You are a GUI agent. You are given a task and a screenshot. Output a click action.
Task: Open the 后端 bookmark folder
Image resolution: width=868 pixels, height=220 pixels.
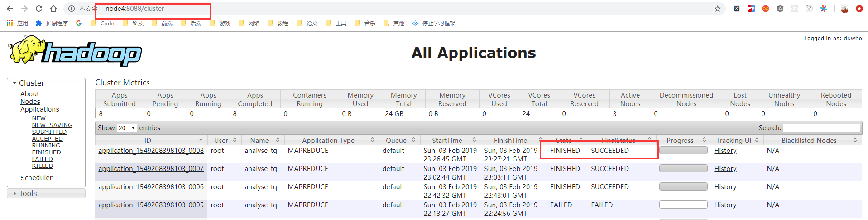pyautogui.click(x=191, y=23)
